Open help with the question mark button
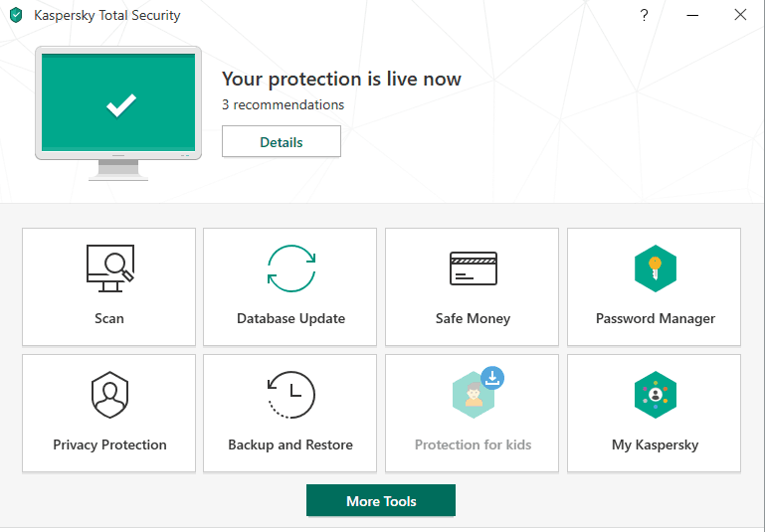This screenshot has height=532, width=765. click(644, 15)
